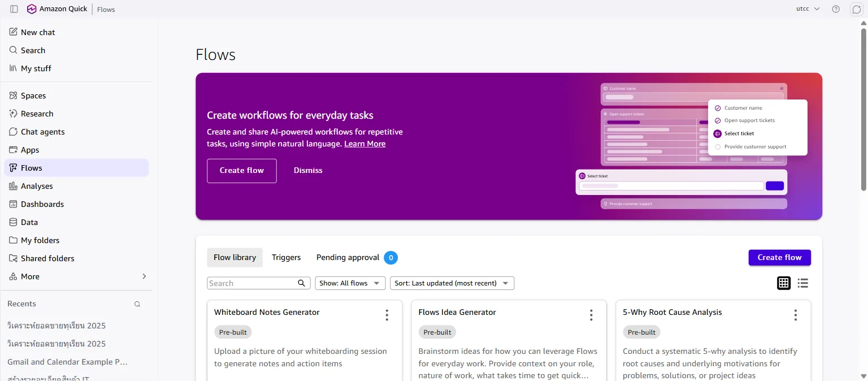
Task: Click magnifier icon in flow search box
Action: (302, 283)
